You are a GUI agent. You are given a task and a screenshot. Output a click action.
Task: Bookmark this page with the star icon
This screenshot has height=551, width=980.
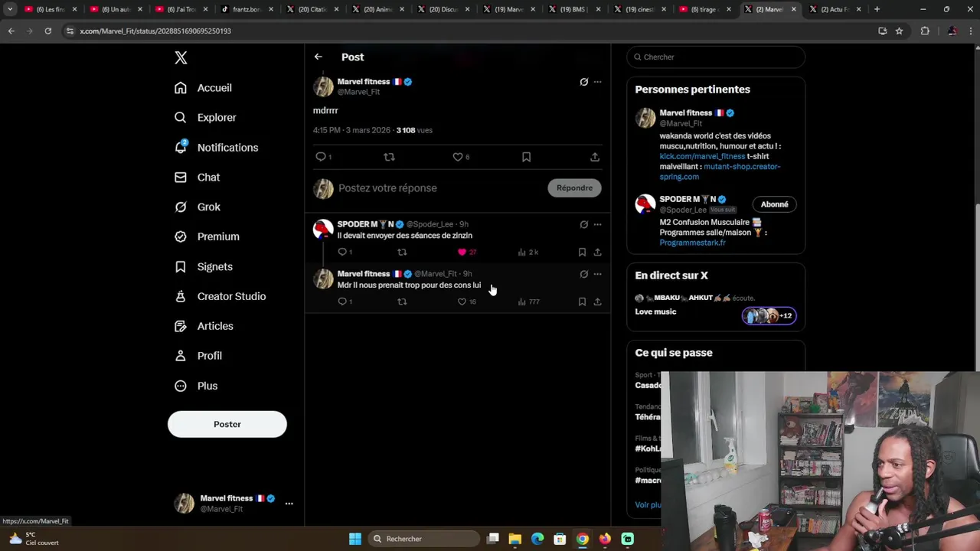(x=899, y=31)
